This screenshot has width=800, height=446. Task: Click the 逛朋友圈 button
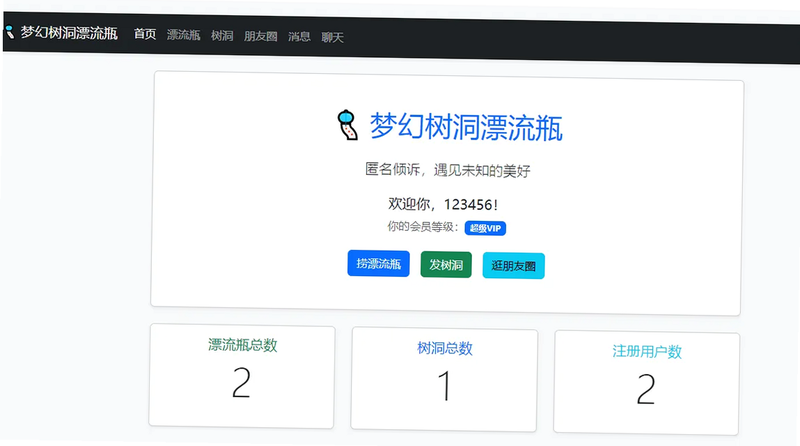tap(513, 266)
